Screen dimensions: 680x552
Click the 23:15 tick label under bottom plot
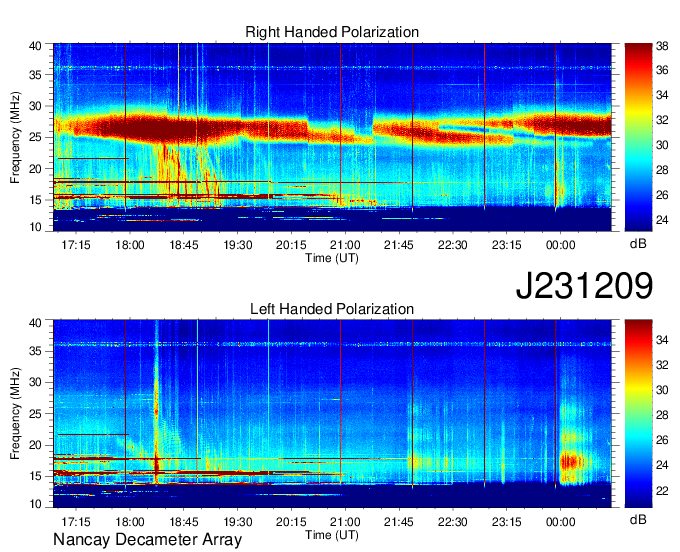507,522
